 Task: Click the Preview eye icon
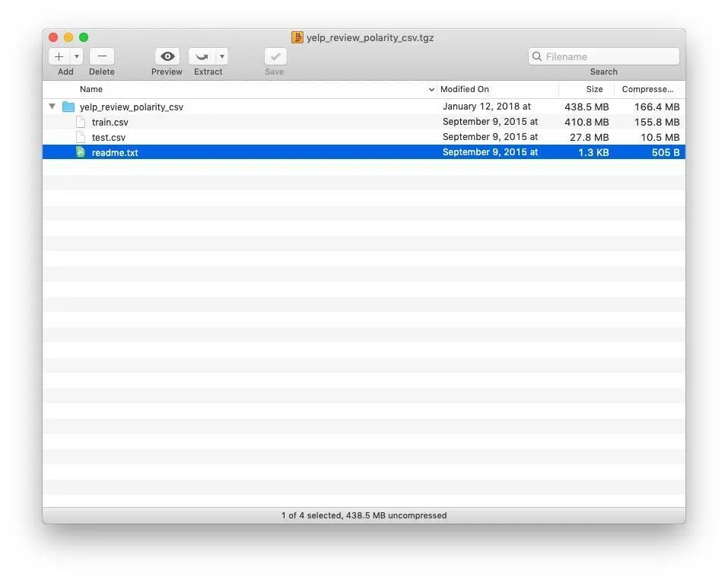[167, 56]
